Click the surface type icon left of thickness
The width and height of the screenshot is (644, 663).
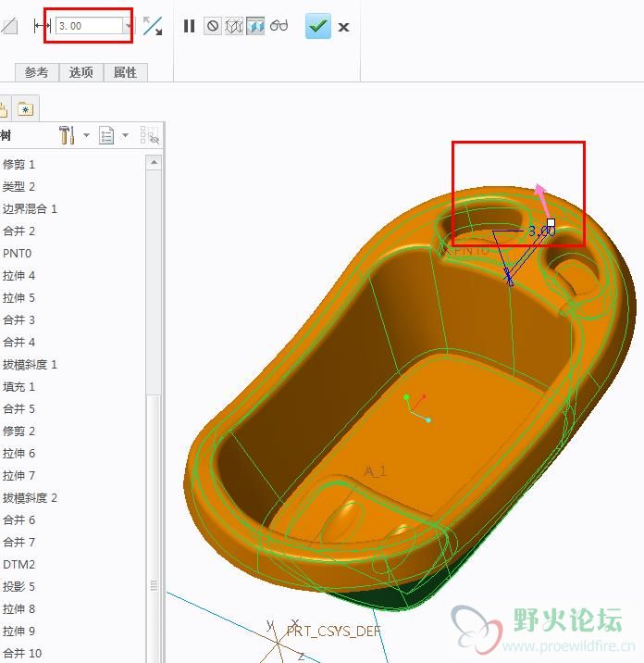point(8,26)
